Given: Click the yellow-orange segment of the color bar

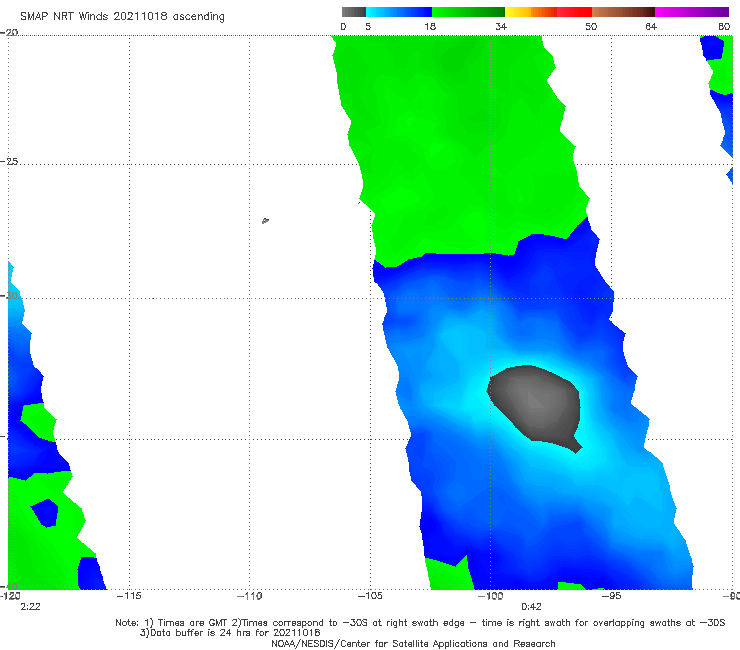Looking at the screenshot, I should pyautogui.click(x=531, y=12).
